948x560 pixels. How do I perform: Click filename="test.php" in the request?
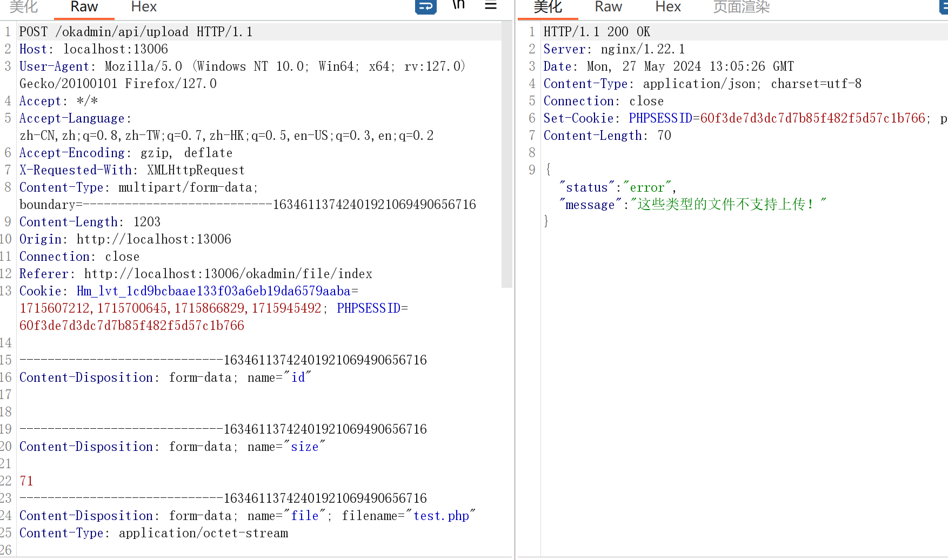point(409,516)
